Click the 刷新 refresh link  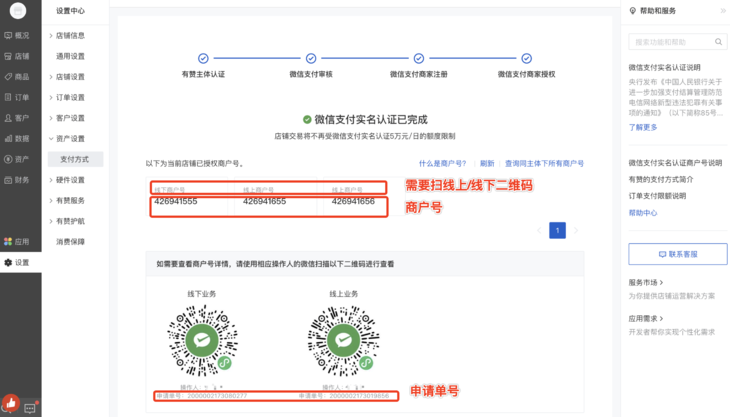click(x=487, y=163)
